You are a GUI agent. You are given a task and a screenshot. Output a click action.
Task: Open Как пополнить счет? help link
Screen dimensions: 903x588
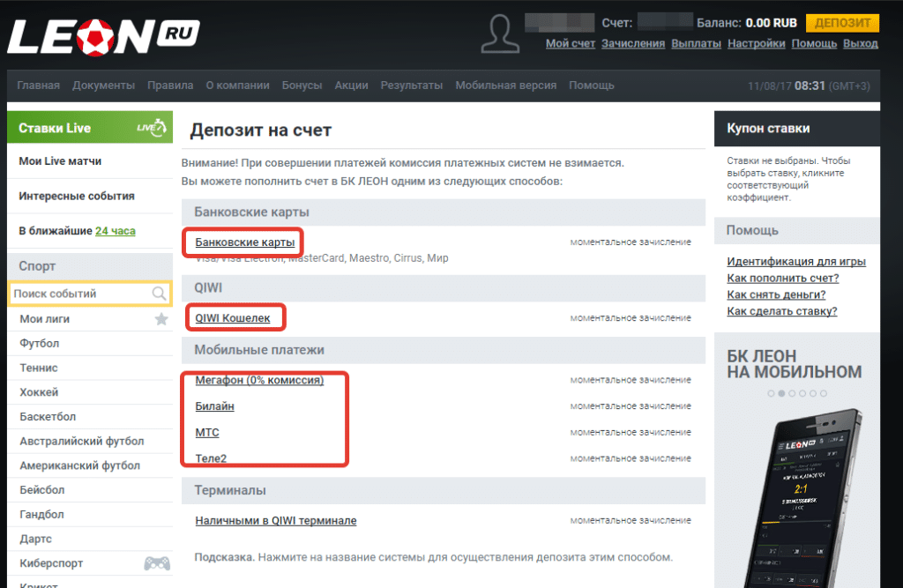click(x=783, y=279)
